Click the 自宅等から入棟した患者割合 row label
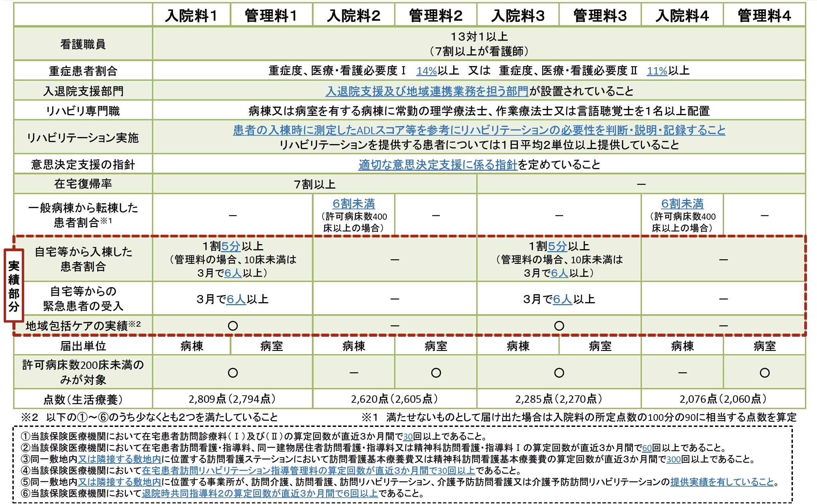The height and width of the screenshot is (504, 817). tap(83, 259)
